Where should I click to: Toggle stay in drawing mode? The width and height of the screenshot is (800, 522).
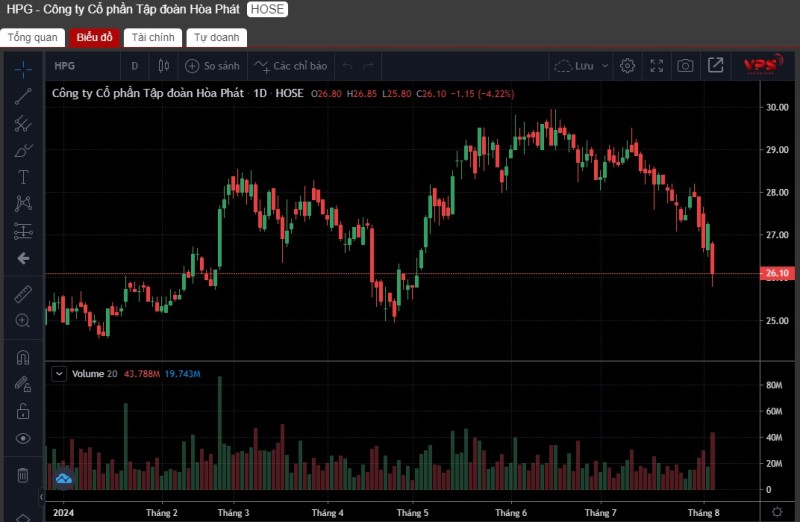pos(23,384)
